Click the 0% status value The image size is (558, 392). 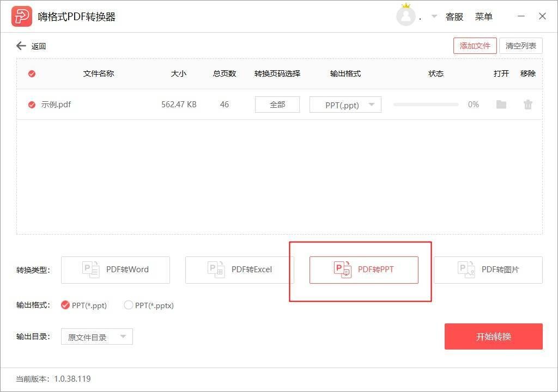tap(474, 105)
